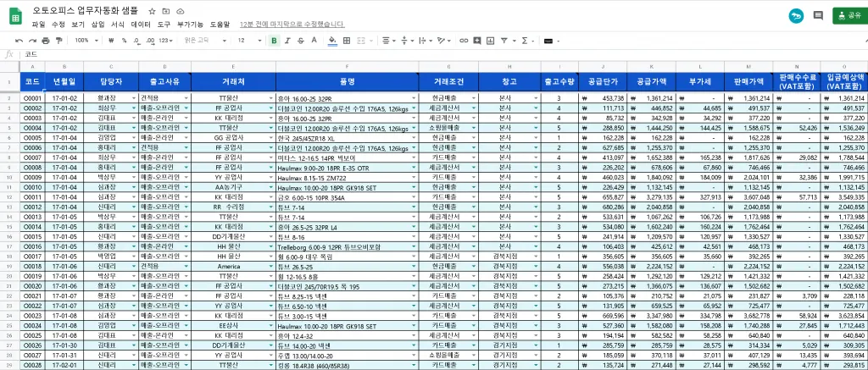Open the 수정 menu
Viewport: 868px width, 370px height.
click(x=58, y=25)
